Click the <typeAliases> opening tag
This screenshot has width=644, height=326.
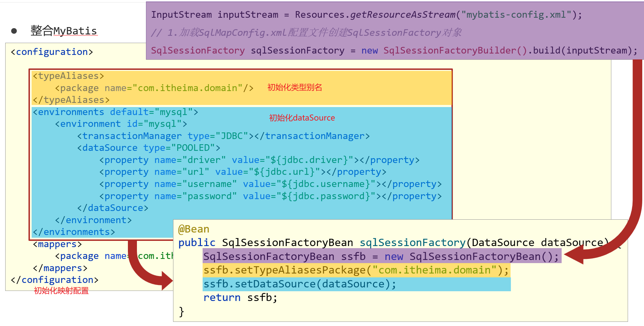[68, 76]
